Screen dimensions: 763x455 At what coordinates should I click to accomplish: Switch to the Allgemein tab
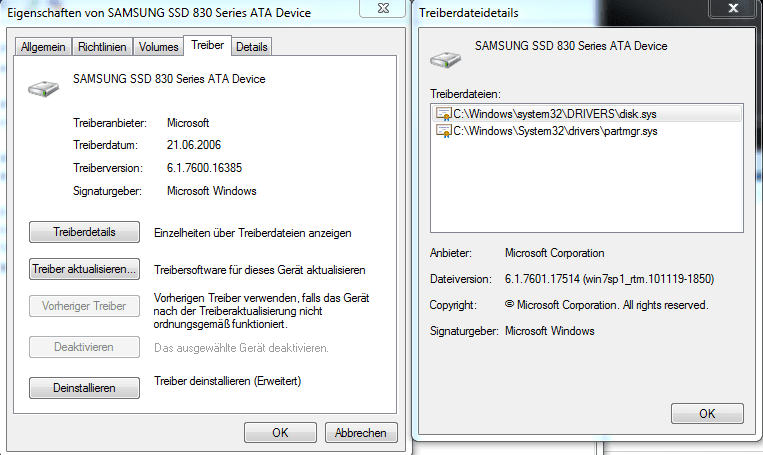(43, 47)
